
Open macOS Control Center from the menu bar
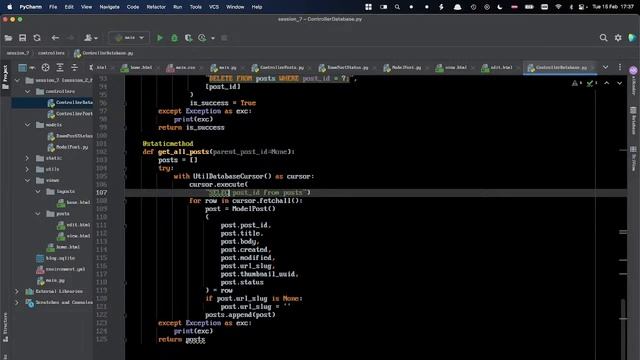pos(582,7)
